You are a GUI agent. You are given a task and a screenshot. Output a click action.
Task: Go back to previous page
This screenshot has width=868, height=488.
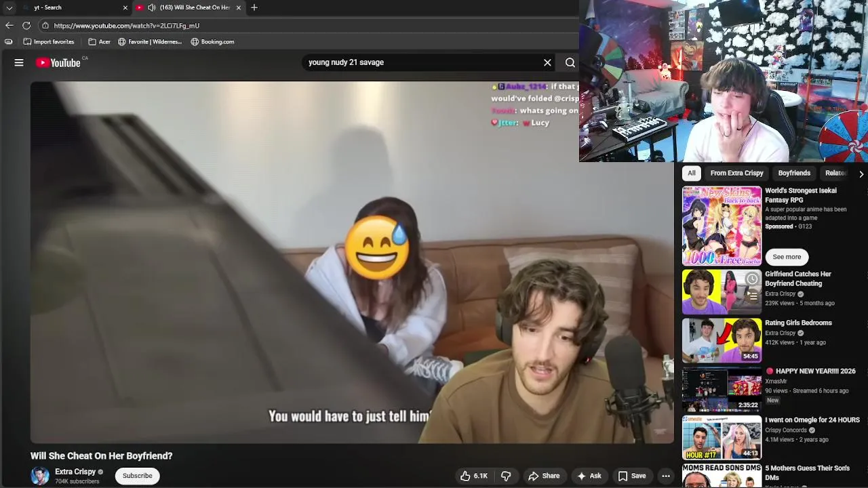coord(9,26)
